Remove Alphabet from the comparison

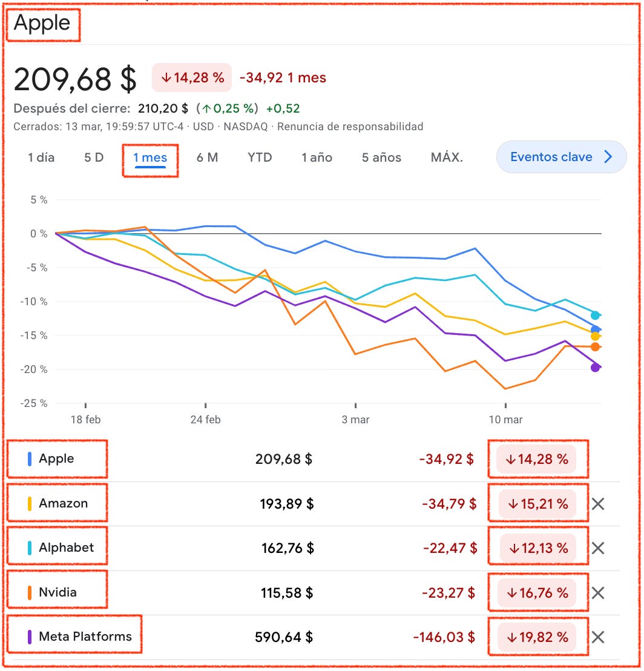tap(598, 547)
